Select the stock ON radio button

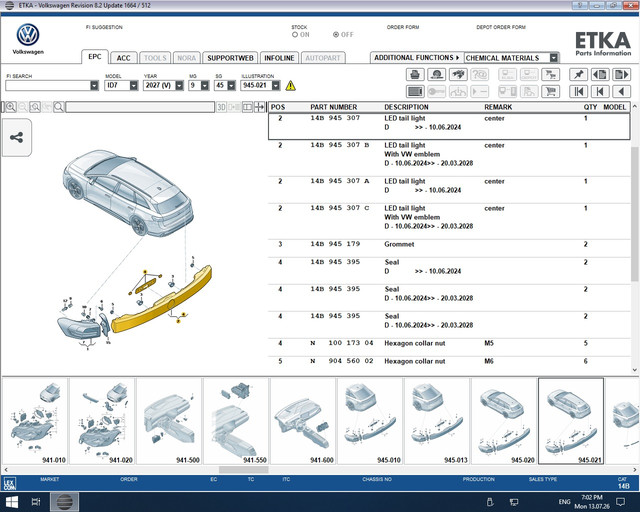click(x=295, y=35)
